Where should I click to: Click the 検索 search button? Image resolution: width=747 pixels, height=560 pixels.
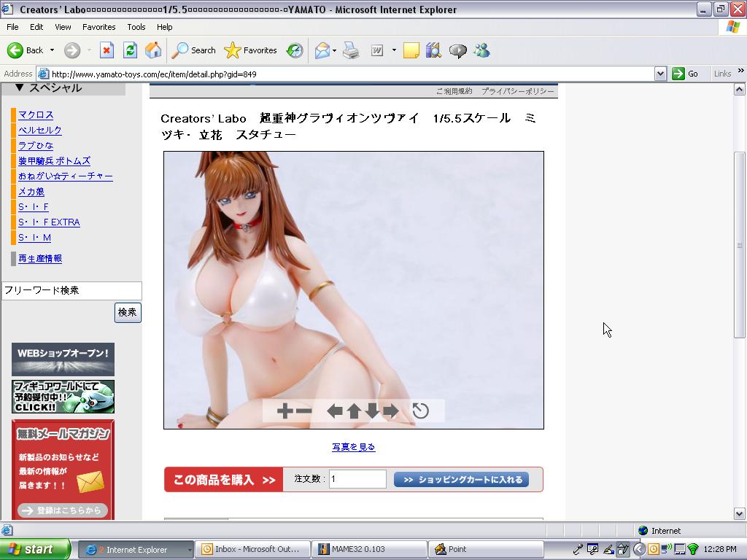[x=128, y=312]
